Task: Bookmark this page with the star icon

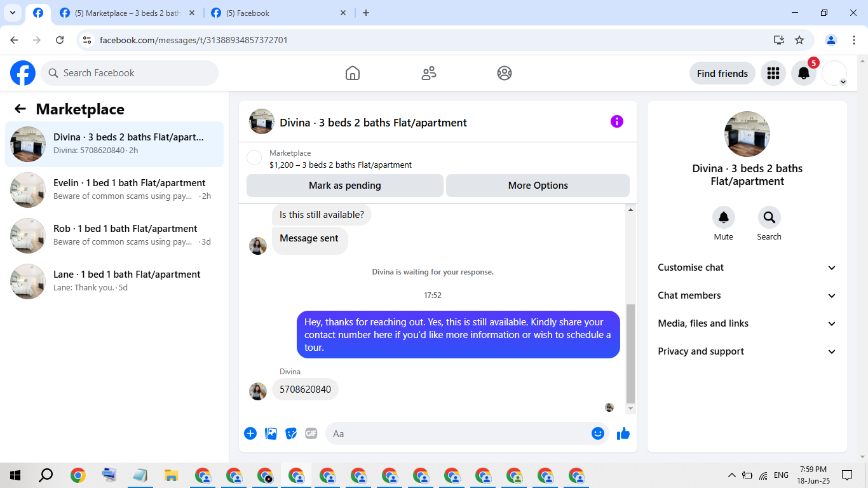Action: (x=799, y=40)
